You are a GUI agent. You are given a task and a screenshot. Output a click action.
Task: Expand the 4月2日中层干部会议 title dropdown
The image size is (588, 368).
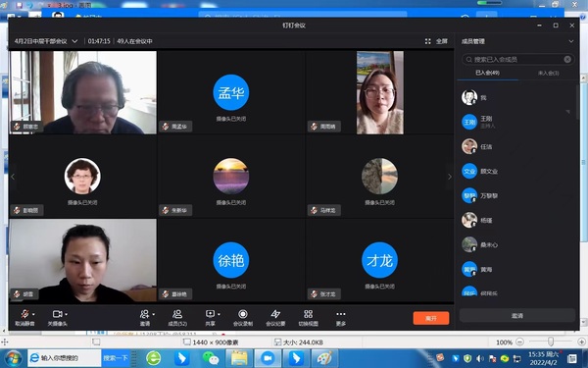tap(74, 41)
